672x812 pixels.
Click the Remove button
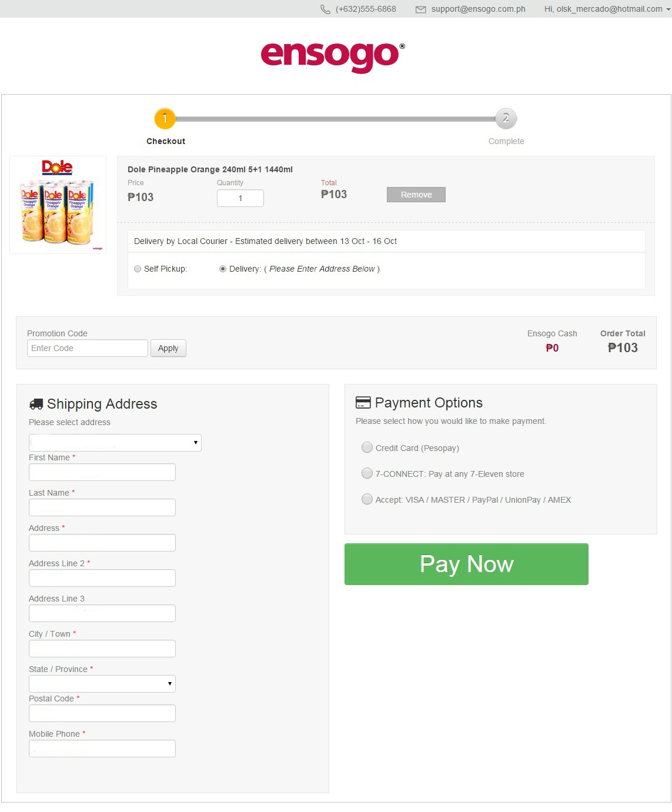click(x=416, y=195)
